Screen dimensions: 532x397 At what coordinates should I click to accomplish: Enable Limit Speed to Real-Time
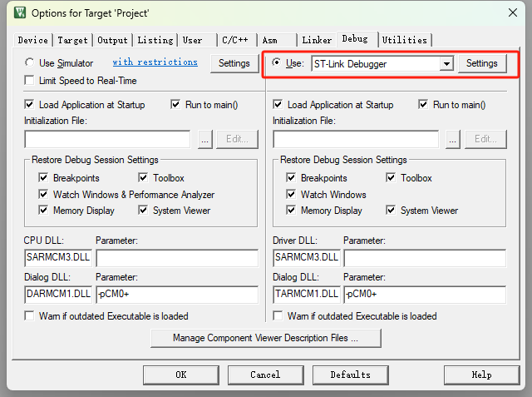click(30, 81)
